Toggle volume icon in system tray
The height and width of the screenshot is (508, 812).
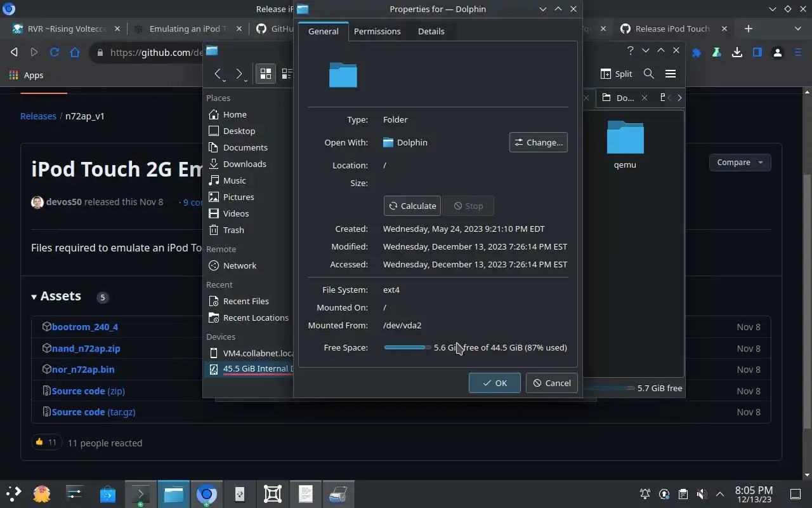click(x=701, y=494)
